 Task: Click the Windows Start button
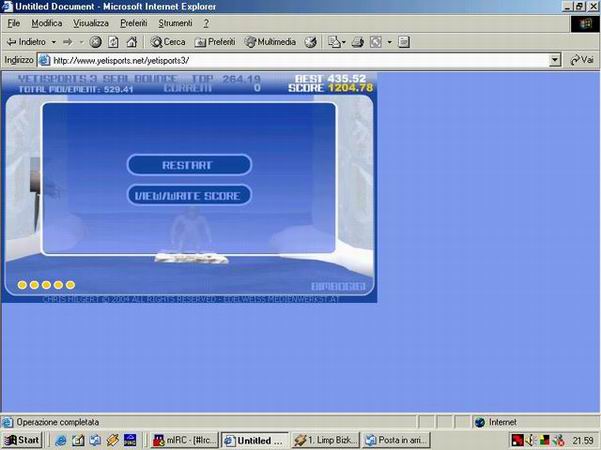click(22, 440)
